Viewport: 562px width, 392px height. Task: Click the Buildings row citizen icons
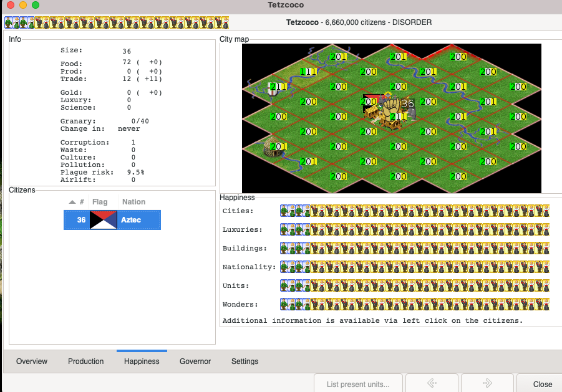tap(414, 248)
